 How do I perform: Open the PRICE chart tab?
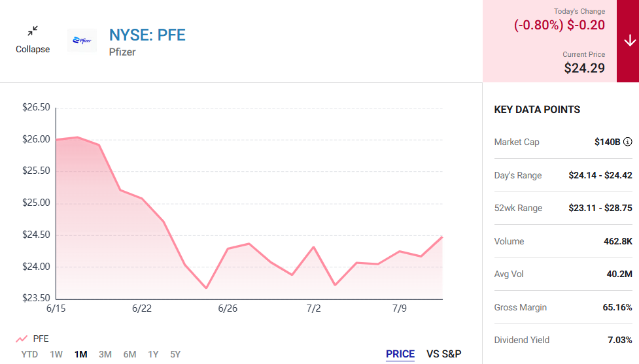pos(400,354)
